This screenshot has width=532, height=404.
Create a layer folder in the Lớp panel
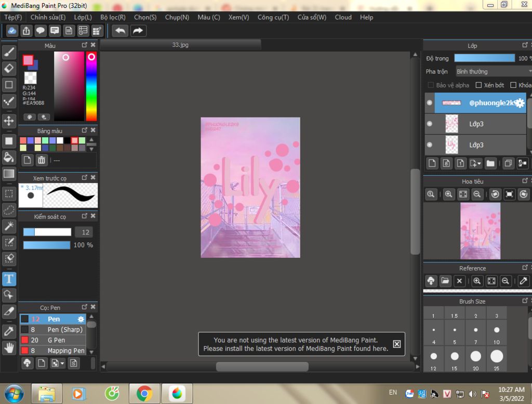[x=490, y=163]
